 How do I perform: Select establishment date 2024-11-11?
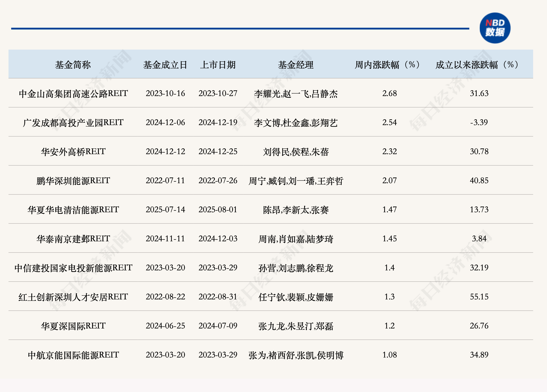[x=165, y=239]
